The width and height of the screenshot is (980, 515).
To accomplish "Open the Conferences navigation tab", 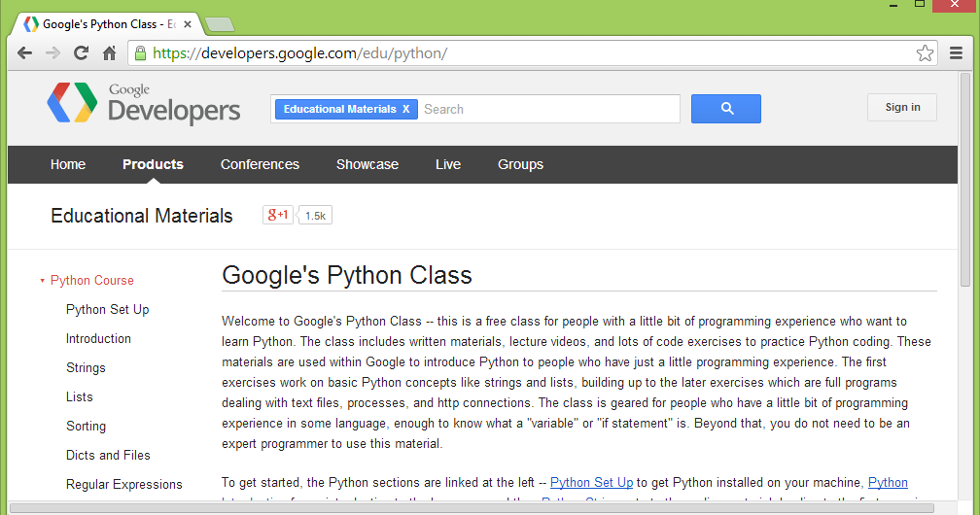I will (260, 164).
